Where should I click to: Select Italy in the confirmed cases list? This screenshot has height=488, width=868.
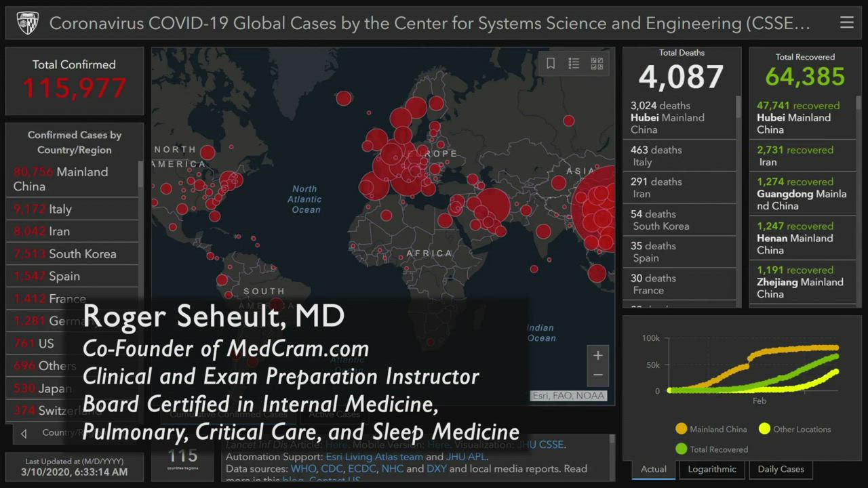pos(60,209)
